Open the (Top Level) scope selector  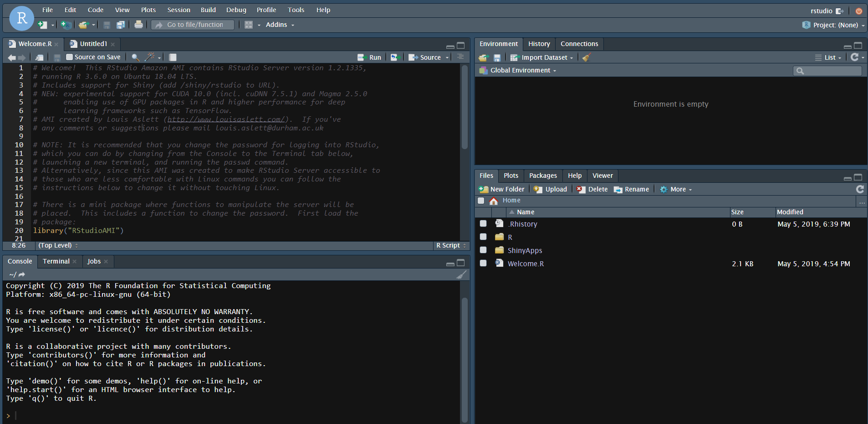click(58, 245)
